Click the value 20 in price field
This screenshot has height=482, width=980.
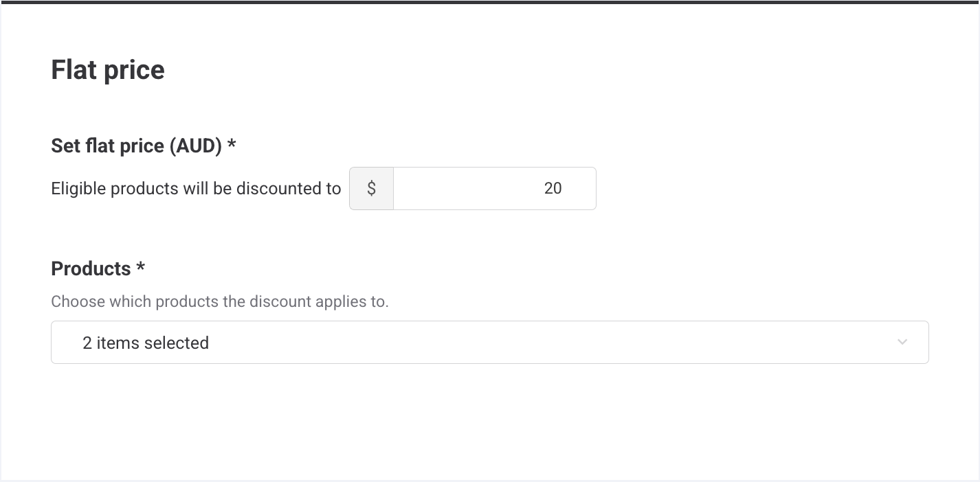point(553,188)
